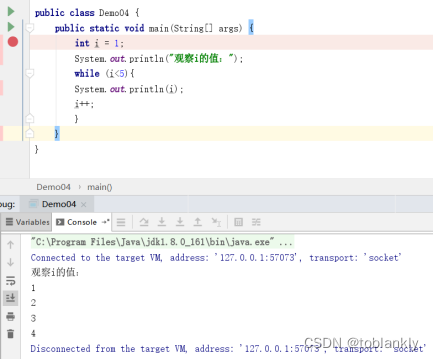
Task: Click the run icon beside the main method
Action: 11,27
